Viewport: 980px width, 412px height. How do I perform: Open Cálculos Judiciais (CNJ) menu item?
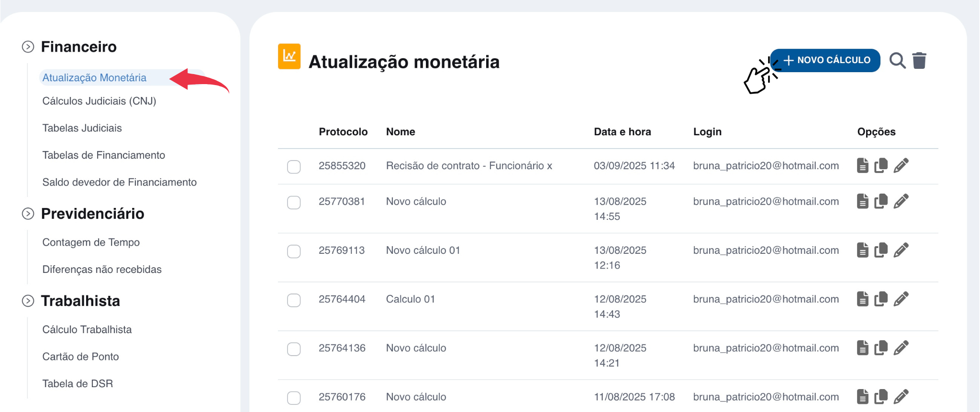coord(99,101)
